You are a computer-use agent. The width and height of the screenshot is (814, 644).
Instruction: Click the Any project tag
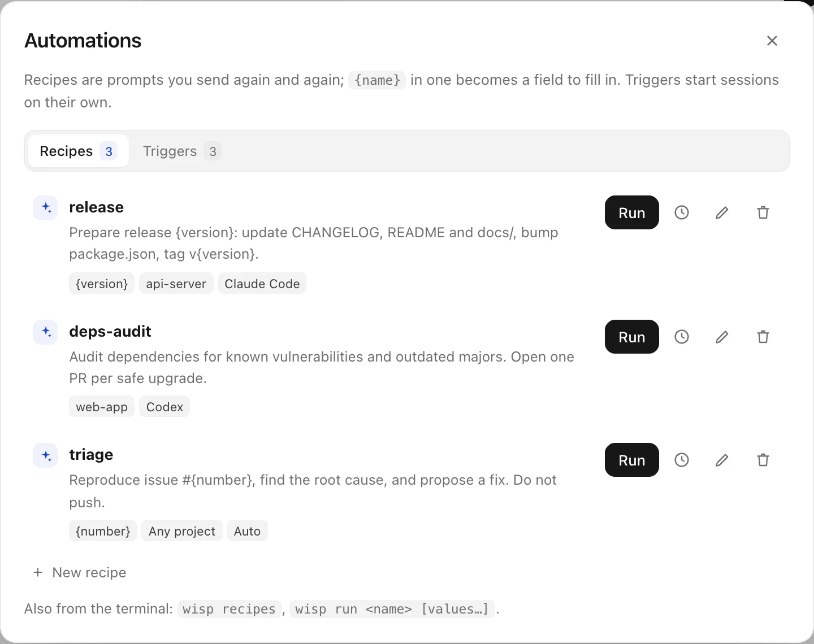182,531
